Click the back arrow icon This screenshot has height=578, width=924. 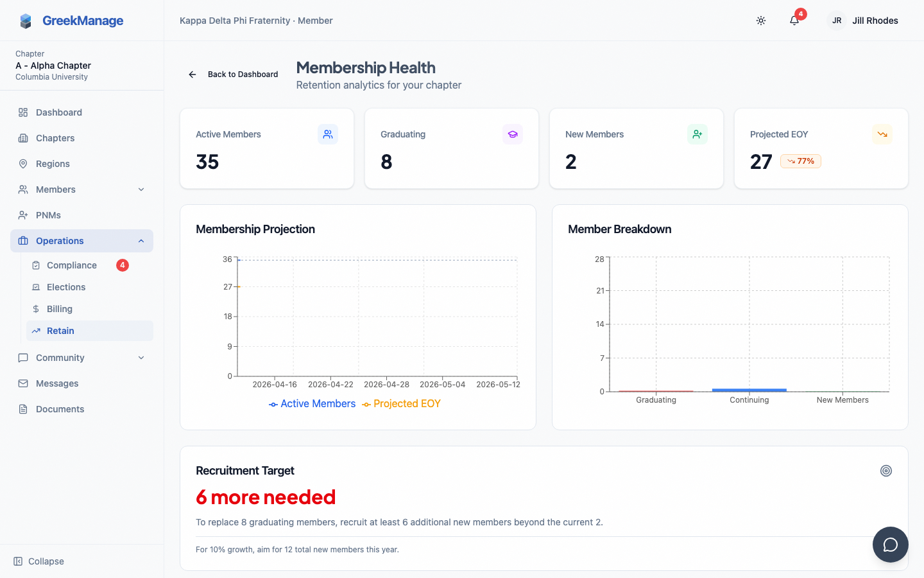click(193, 74)
